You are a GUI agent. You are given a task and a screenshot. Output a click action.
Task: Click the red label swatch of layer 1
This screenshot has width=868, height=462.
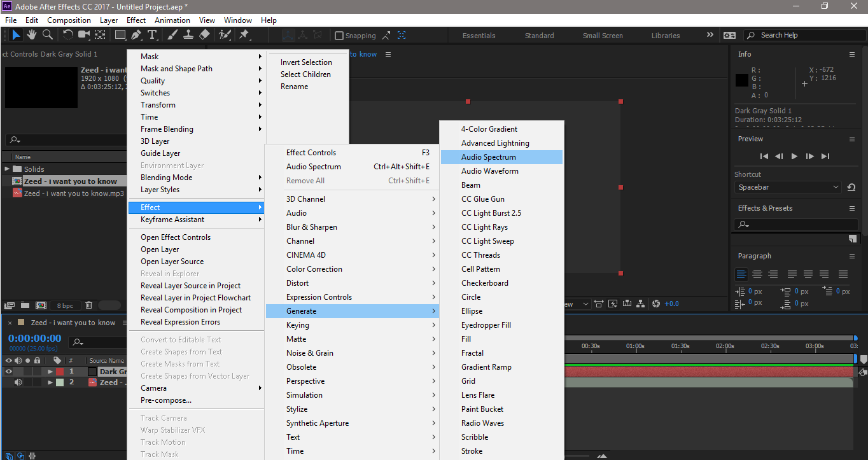click(60, 371)
